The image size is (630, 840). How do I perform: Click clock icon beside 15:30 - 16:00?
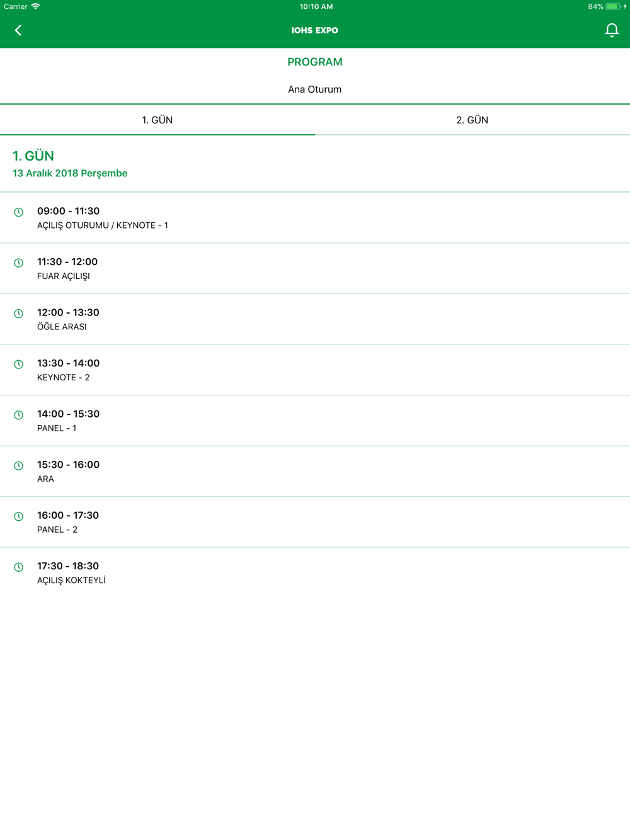(x=19, y=465)
